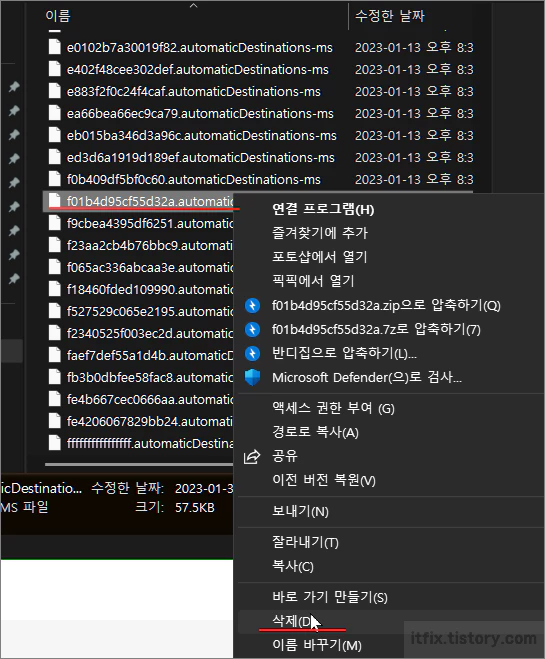Select 픽픽에서 열기 menu entry
Screen dimensions: 545x659
point(313,281)
